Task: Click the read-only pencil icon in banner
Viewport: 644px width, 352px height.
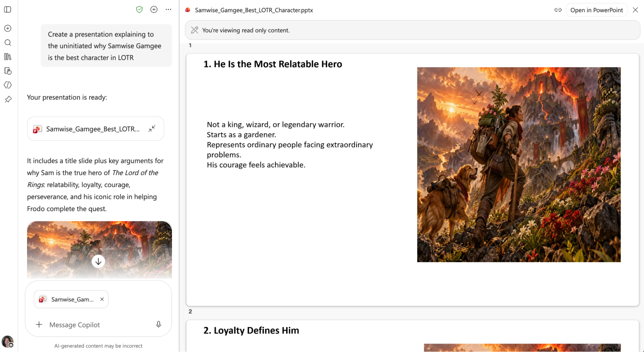Action: click(x=195, y=30)
